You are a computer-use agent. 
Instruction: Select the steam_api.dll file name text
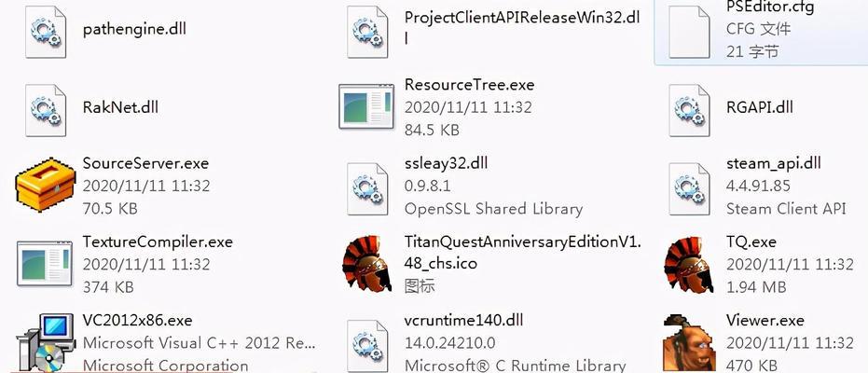pos(774,163)
